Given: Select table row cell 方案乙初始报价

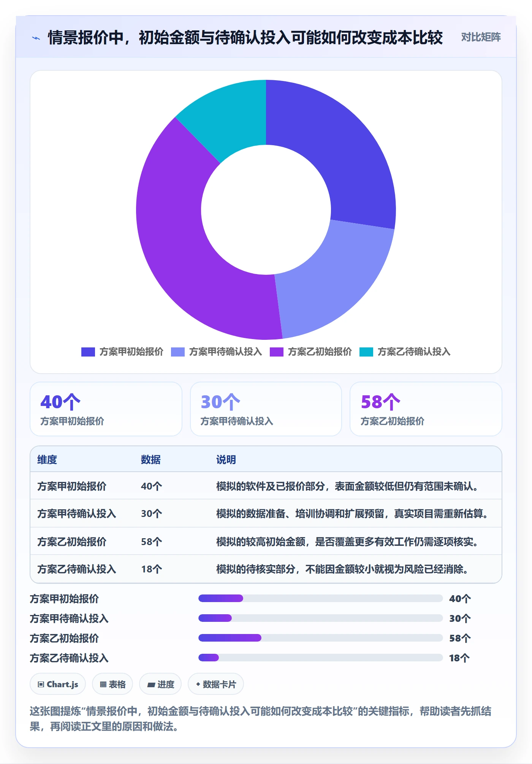Looking at the screenshot, I should coord(72,542).
